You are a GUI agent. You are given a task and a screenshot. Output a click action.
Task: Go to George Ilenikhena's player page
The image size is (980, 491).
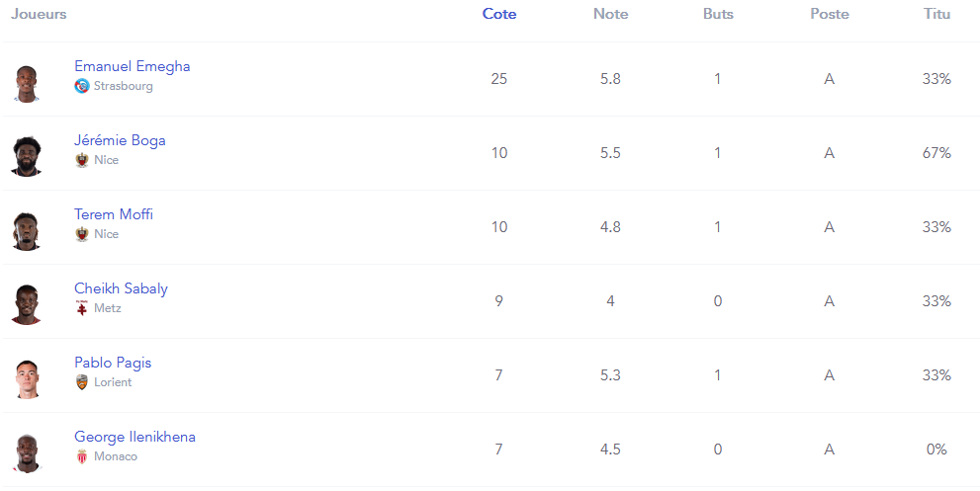tap(134, 437)
